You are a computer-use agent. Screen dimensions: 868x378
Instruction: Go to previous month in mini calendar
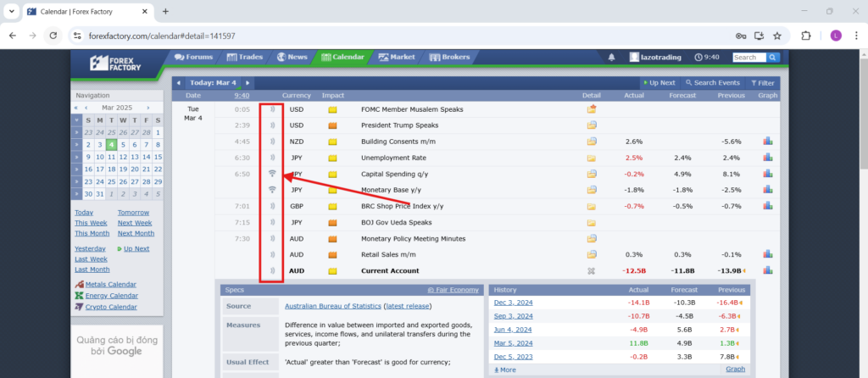(x=86, y=108)
